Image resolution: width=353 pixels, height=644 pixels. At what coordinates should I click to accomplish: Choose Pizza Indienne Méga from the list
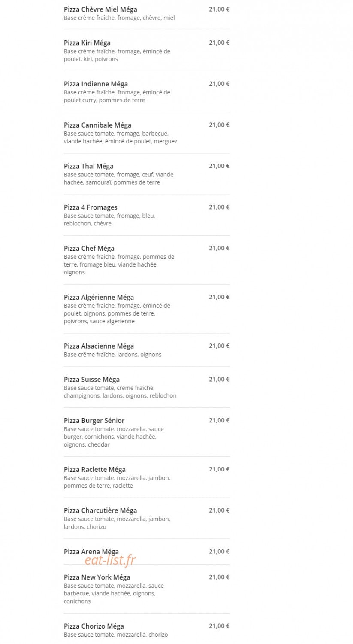[x=96, y=84]
